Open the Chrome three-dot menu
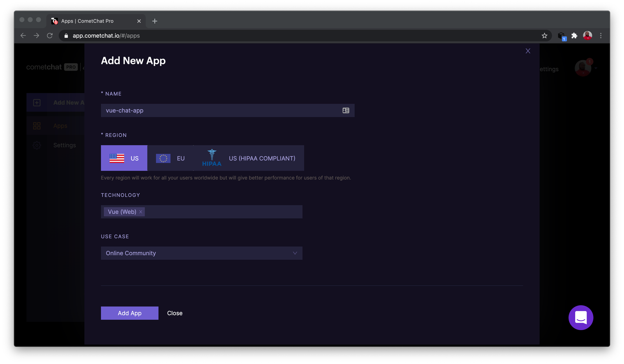624x364 pixels. tap(601, 35)
